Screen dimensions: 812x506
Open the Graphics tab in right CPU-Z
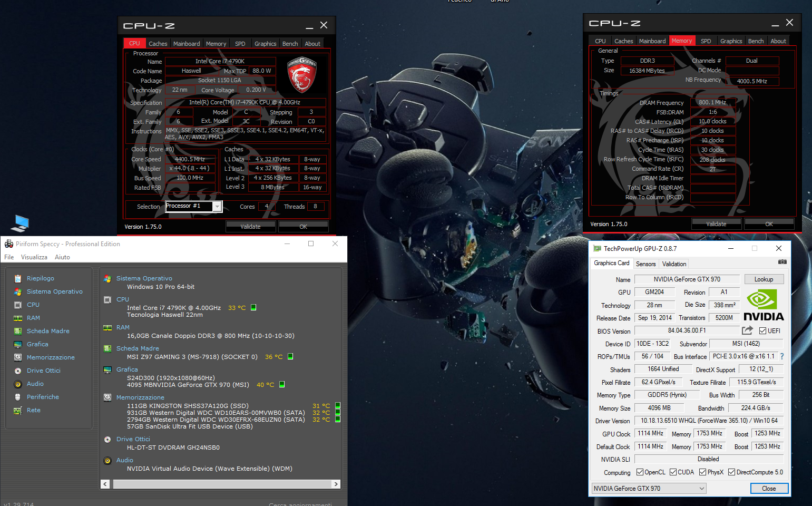pos(731,41)
